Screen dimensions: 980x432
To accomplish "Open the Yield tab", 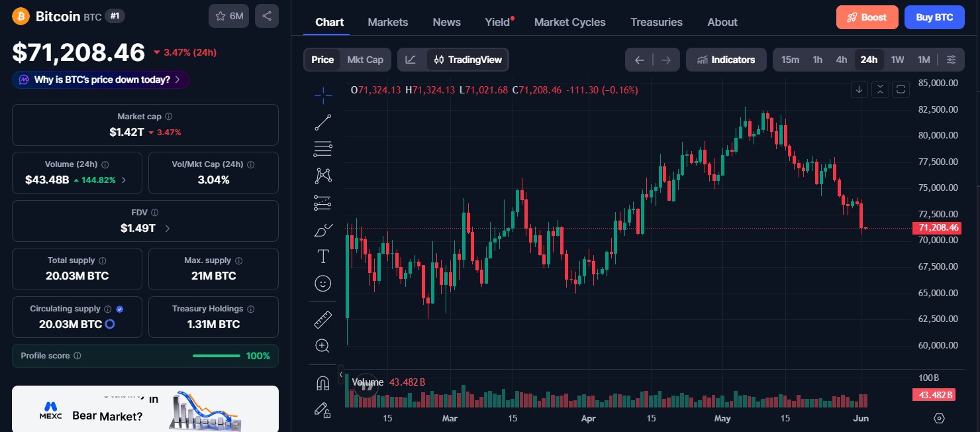I will point(499,22).
